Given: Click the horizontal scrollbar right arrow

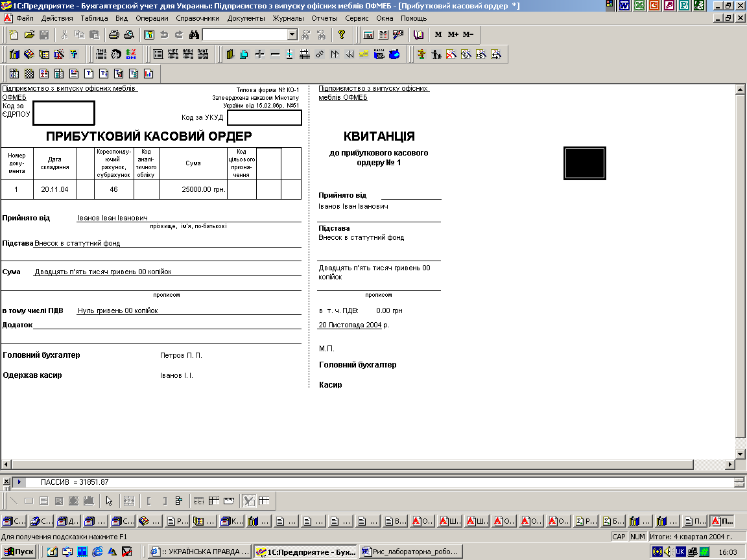Looking at the screenshot, I should point(730,464).
